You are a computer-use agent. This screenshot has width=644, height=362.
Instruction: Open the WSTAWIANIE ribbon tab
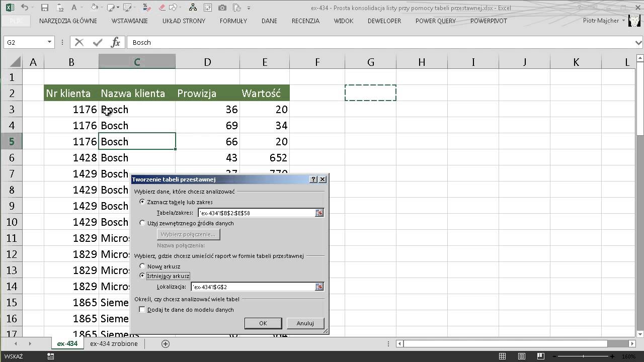pos(130,21)
